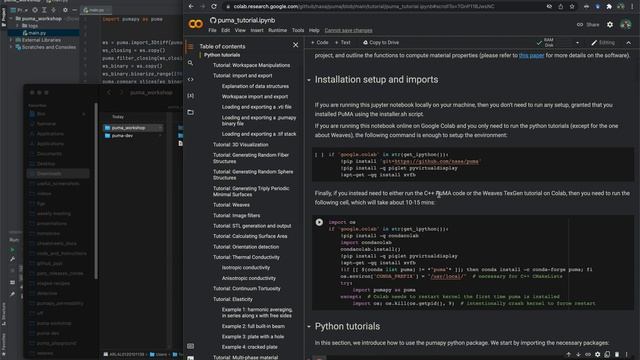
Task: Jump to Tutorial: Workspace Manipulations
Action: click(x=251, y=65)
